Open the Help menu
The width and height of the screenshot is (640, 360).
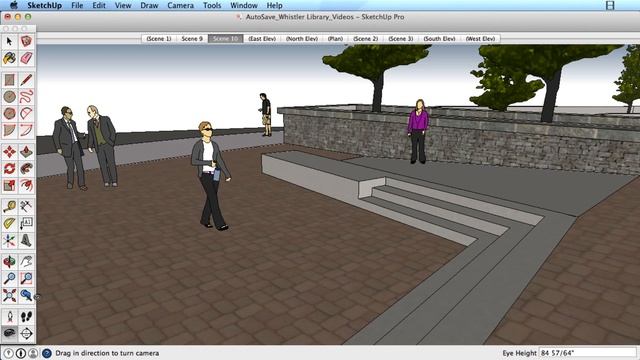pyautogui.click(x=274, y=5)
